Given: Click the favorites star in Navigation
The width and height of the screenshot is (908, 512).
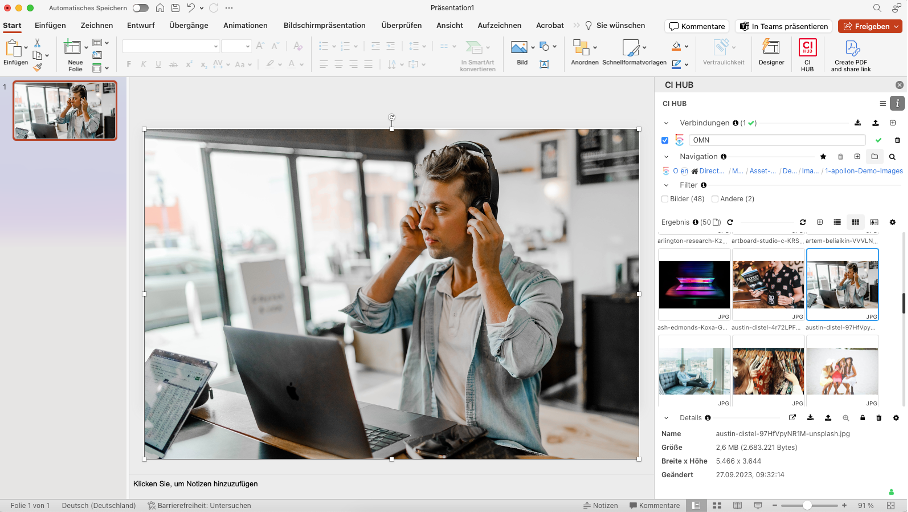Looking at the screenshot, I should (823, 156).
